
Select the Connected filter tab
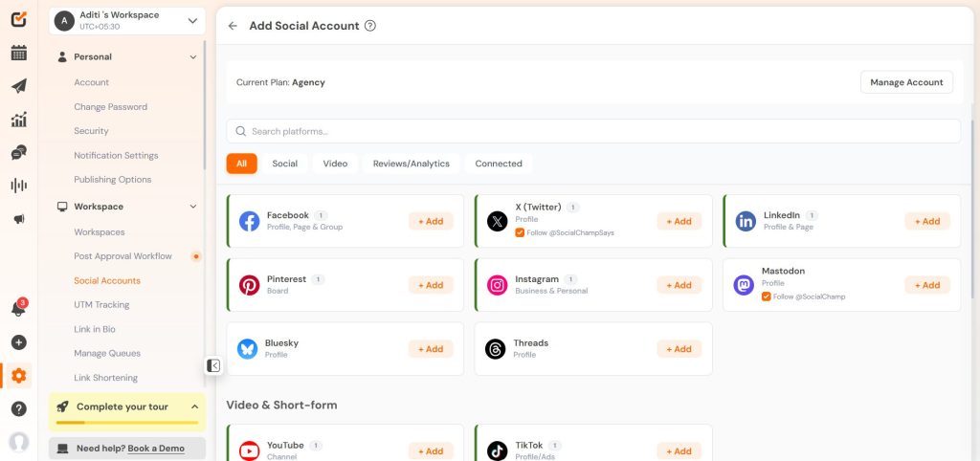499,164
